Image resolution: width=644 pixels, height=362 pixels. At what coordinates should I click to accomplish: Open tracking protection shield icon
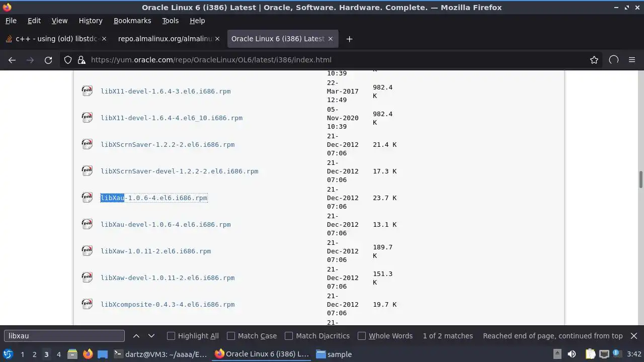(68, 60)
